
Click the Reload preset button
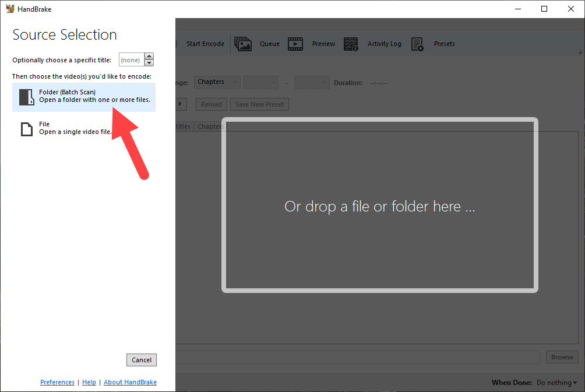(211, 104)
